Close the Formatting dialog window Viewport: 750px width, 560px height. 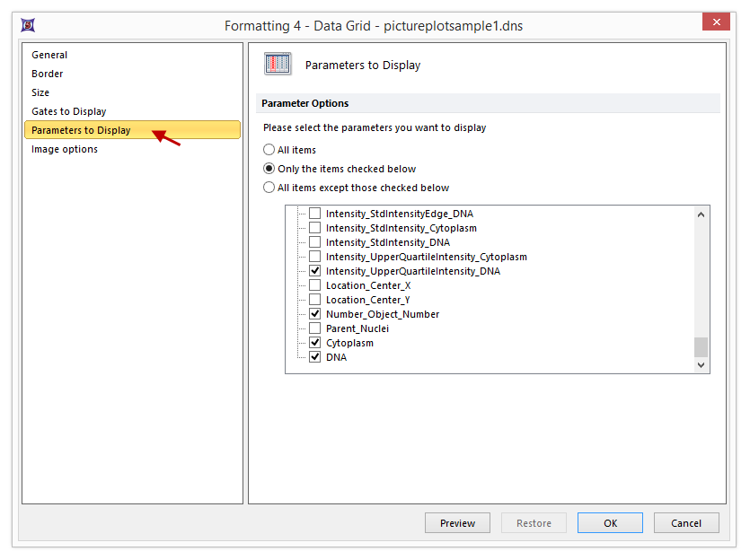click(x=716, y=22)
